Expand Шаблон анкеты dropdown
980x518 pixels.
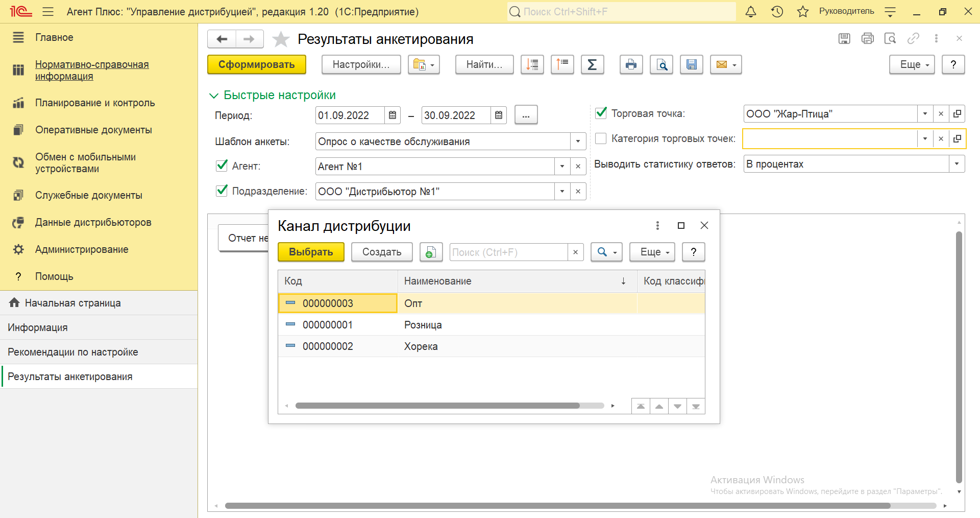click(x=578, y=142)
